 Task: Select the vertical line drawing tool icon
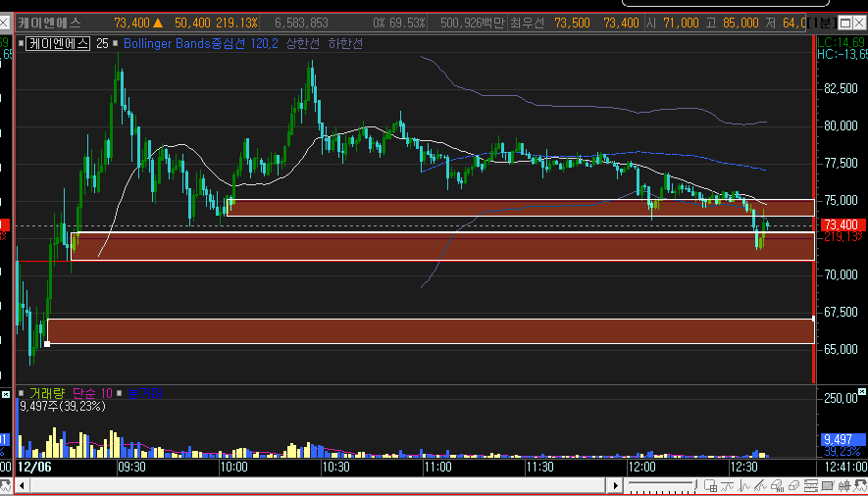744,486
